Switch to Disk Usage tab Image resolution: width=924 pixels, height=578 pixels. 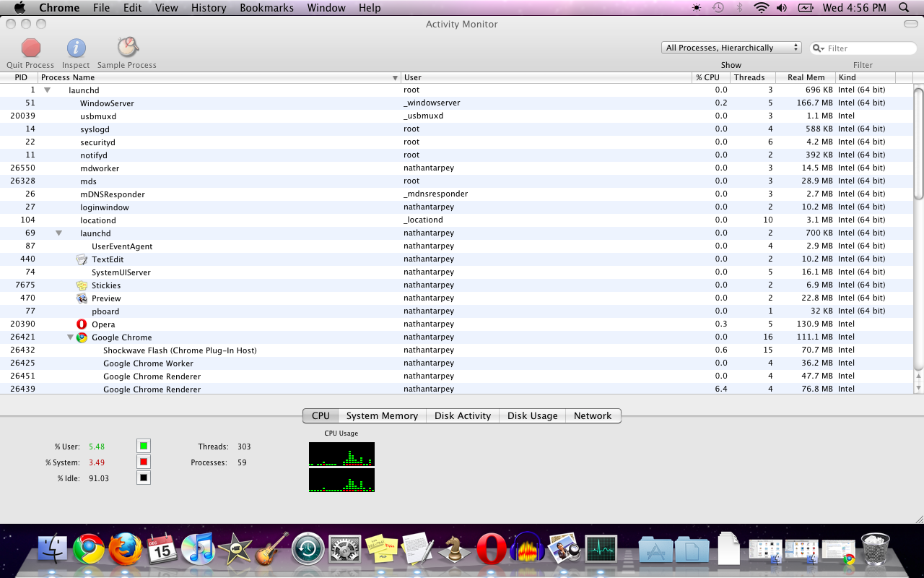click(532, 415)
